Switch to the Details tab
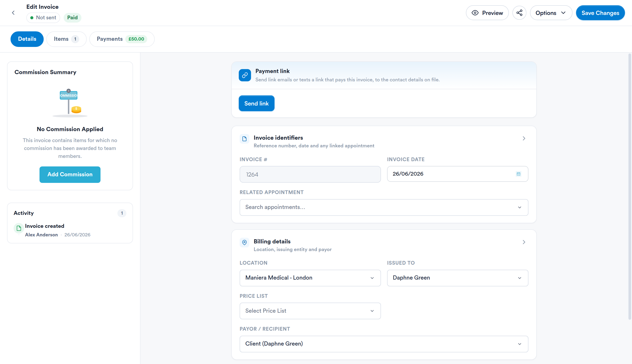The image size is (632, 364). (27, 39)
